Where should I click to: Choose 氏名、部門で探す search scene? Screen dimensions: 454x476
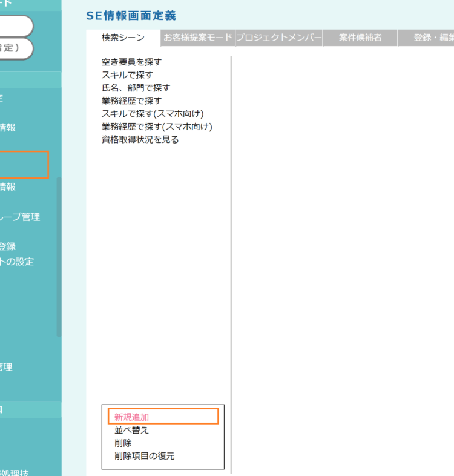pyautogui.click(x=136, y=88)
